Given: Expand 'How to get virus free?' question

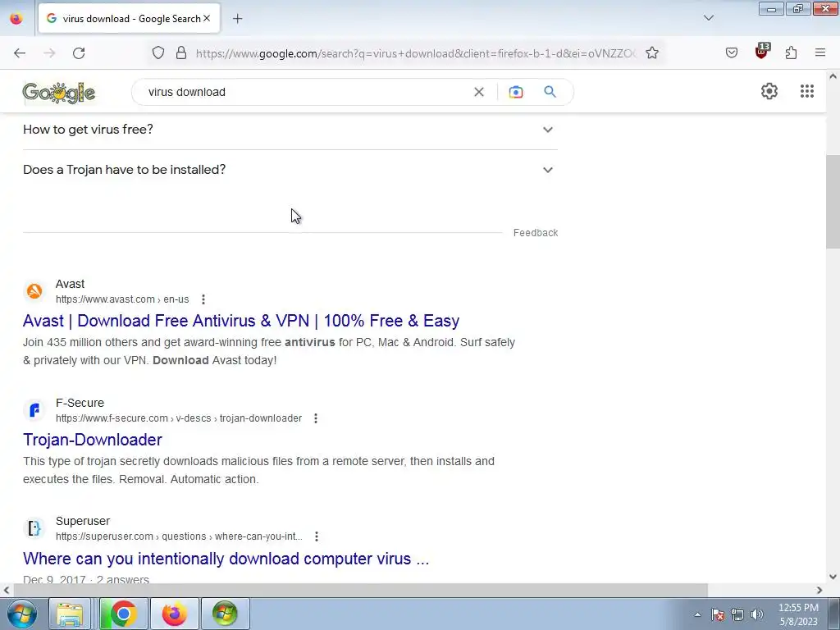Looking at the screenshot, I should pyautogui.click(x=290, y=130).
